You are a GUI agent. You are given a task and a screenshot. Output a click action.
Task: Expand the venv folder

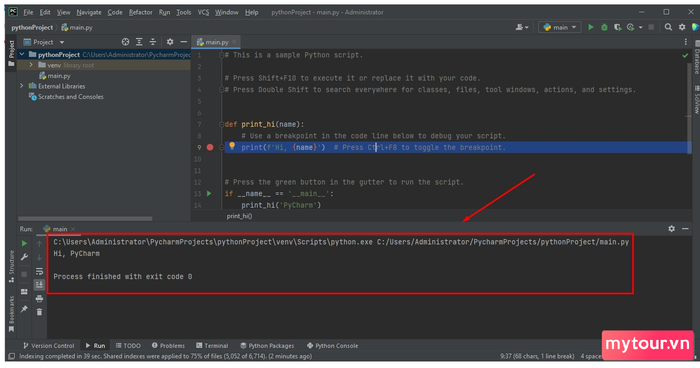pos(31,65)
